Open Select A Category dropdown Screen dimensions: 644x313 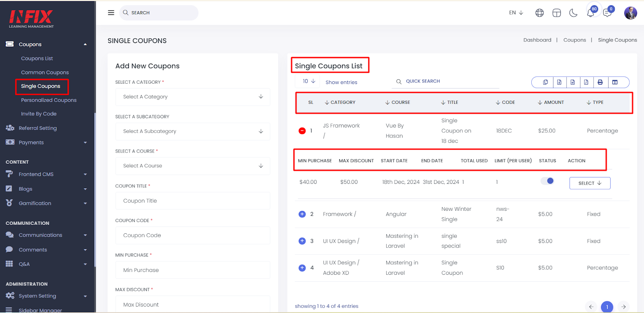coord(192,97)
